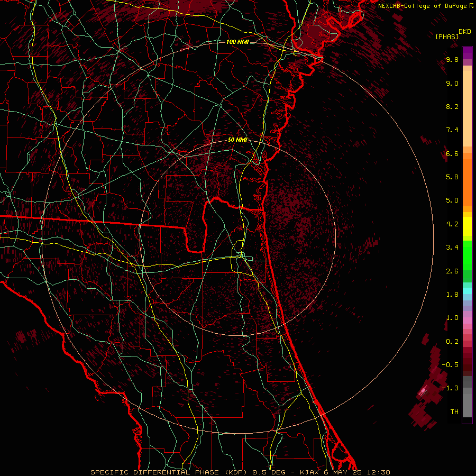Click the bright green color bar segment

tap(467, 255)
